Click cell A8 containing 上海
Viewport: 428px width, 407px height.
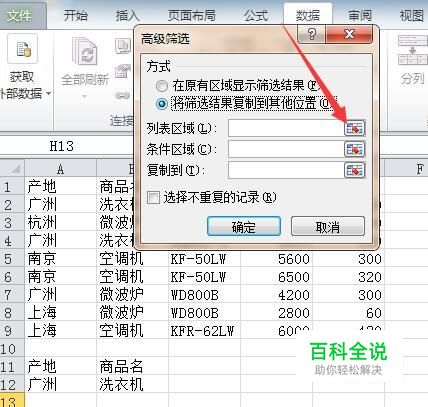[x=60, y=313]
